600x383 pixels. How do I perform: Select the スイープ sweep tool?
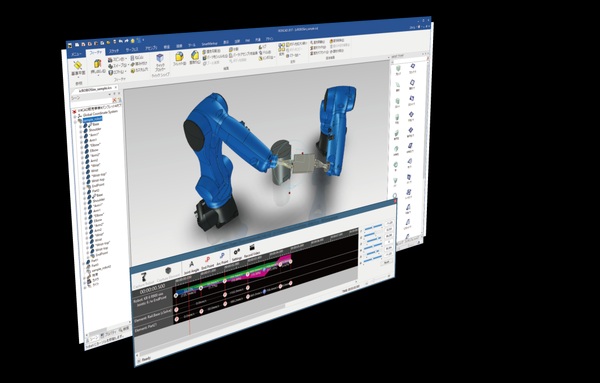[117, 66]
